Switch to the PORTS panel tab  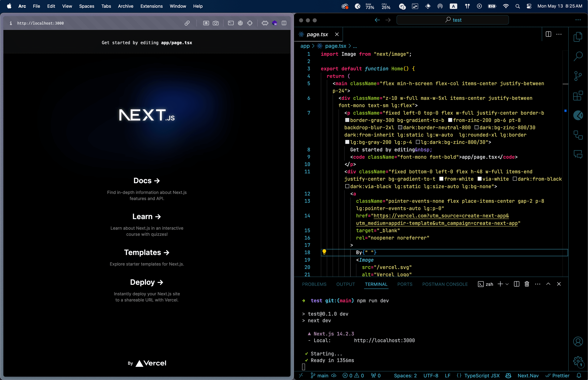coord(405,284)
